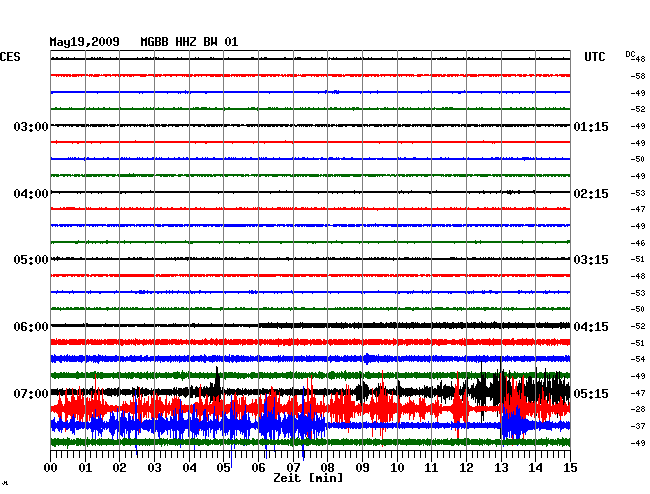Click the 02:15 UTC time label

[x=591, y=194]
